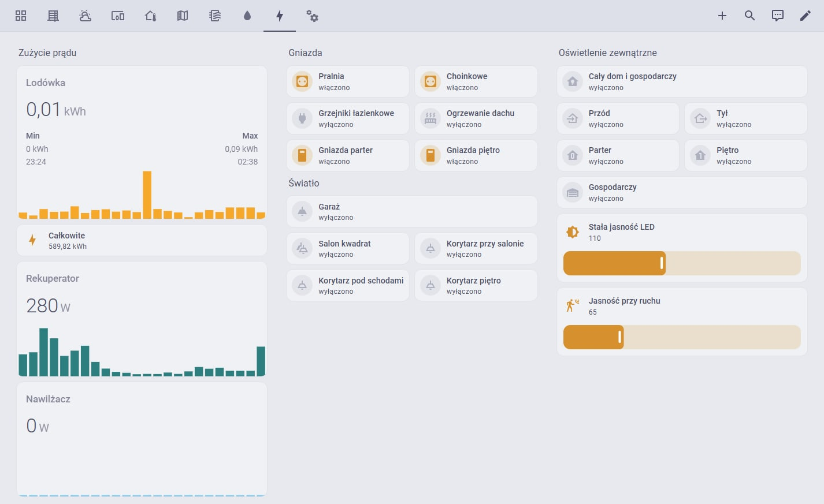Click the plus add icon
824x504 pixels.
(722, 16)
